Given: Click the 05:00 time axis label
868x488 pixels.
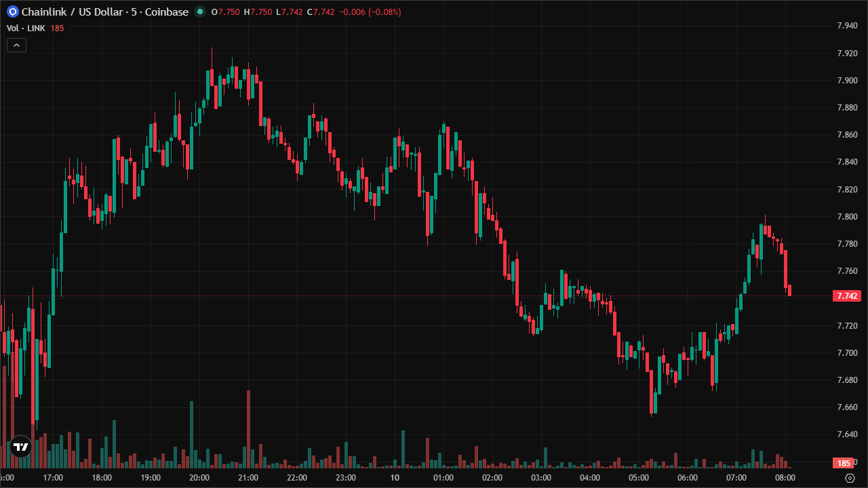Looking at the screenshot, I should [639, 478].
